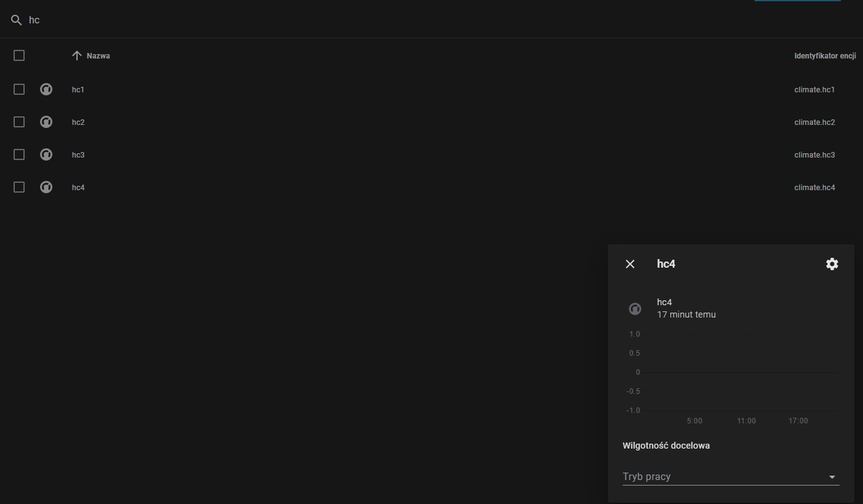Click the Wilgotność docelowa label
Image resolution: width=863 pixels, height=504 pixels.
tap(666, 446)
